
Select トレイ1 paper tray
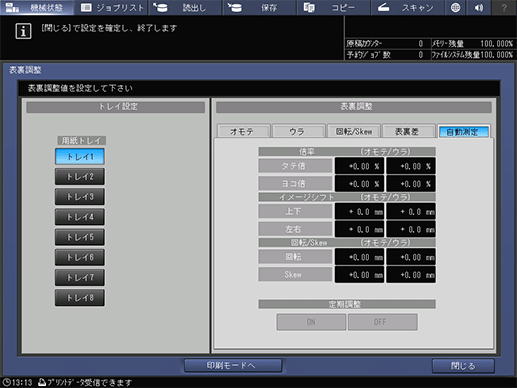pyautogui.click(x=80, y=156)
